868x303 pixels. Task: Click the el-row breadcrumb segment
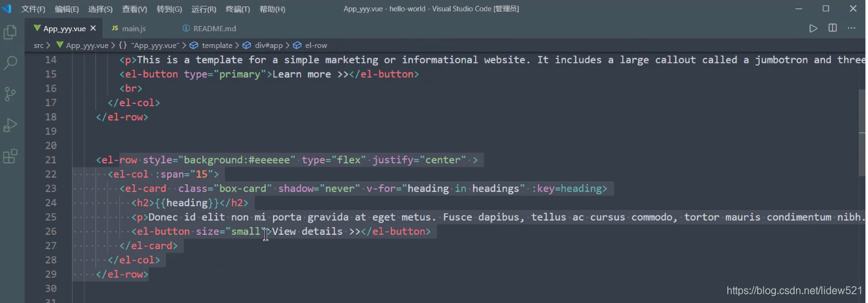311,45
